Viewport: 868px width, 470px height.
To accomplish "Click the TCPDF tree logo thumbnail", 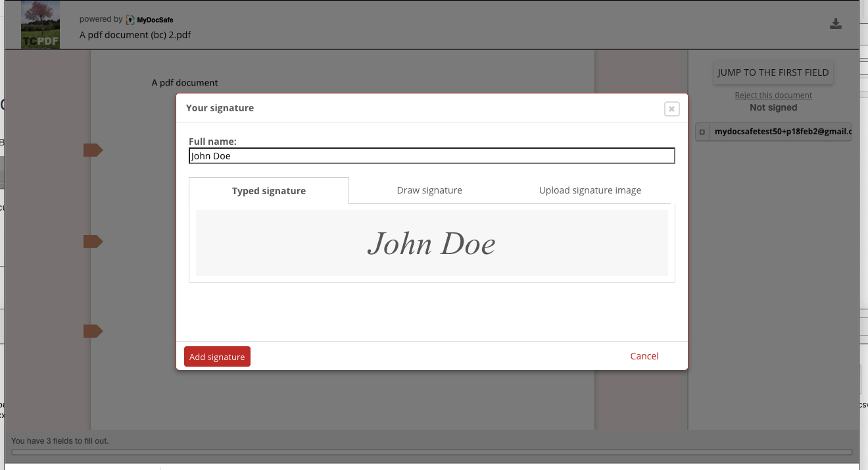I will pos(40,25).
